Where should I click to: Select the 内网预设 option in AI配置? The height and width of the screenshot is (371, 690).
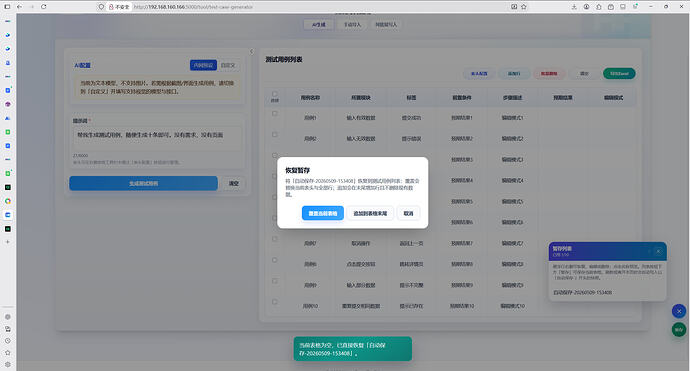point(203,65)
